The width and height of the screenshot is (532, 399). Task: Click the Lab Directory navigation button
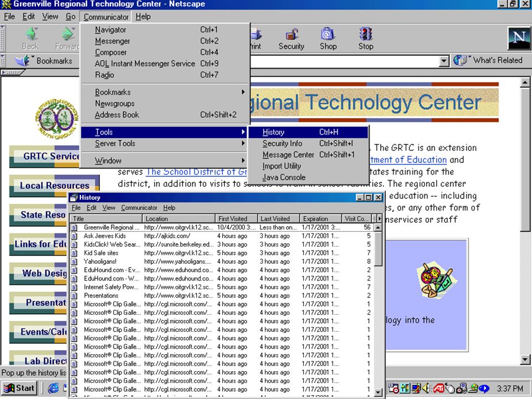(38, 357)
